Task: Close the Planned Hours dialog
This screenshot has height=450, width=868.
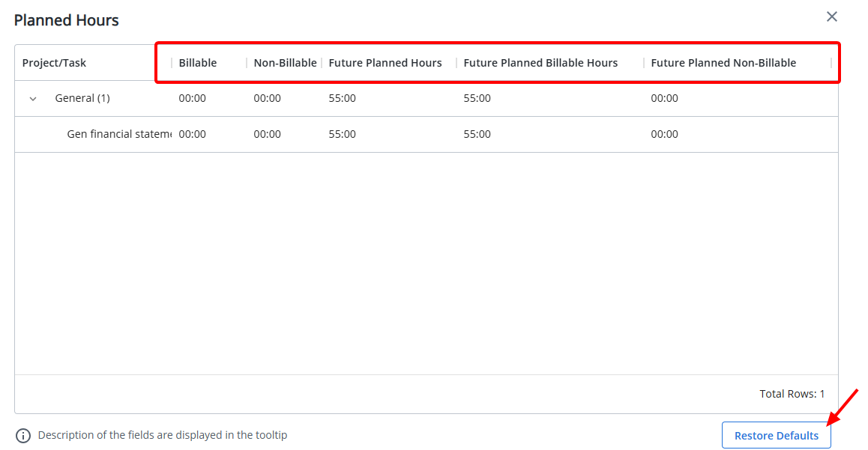Action: pos(832,16)
